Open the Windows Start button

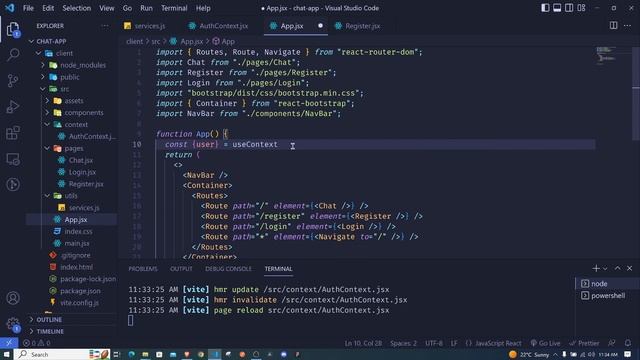pyautogui.click(x=7, y=354)
